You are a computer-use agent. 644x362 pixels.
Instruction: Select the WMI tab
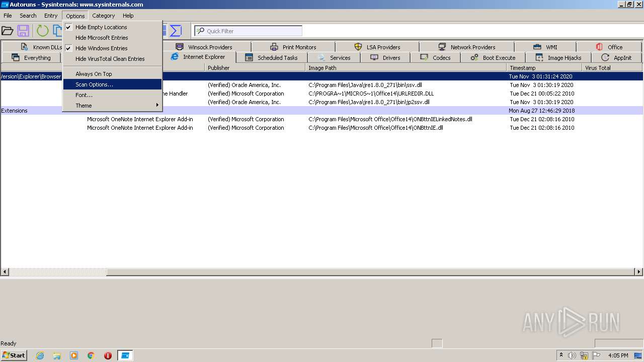pyautogui.click(x=545, y=47)
